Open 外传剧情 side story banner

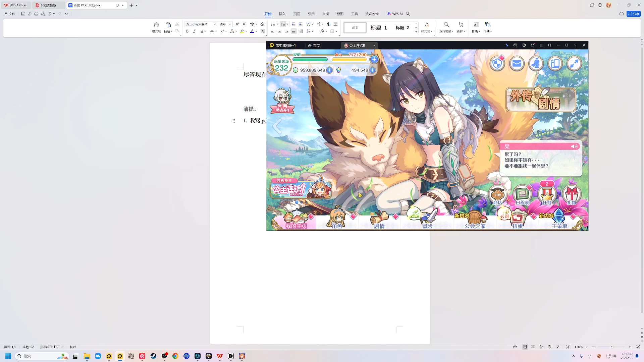(541, 99)
